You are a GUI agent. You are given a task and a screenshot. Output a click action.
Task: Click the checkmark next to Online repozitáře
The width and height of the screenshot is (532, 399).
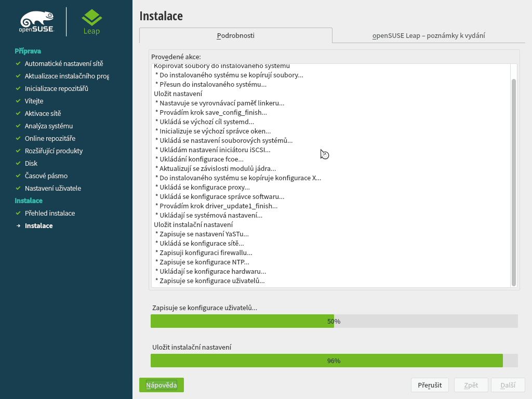(x=18, y=138)
